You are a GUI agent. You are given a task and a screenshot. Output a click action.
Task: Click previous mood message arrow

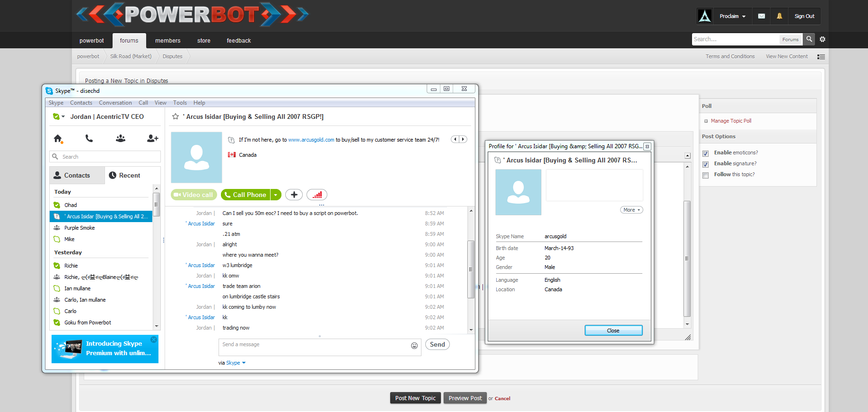pyautogui.click(x=455, y=139)
